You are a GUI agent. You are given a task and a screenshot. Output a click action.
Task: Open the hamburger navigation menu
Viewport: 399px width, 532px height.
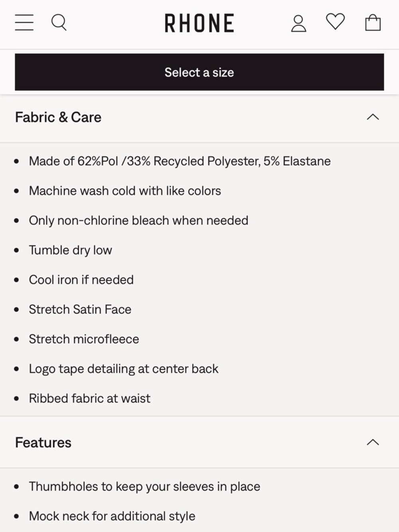point(24,22)
